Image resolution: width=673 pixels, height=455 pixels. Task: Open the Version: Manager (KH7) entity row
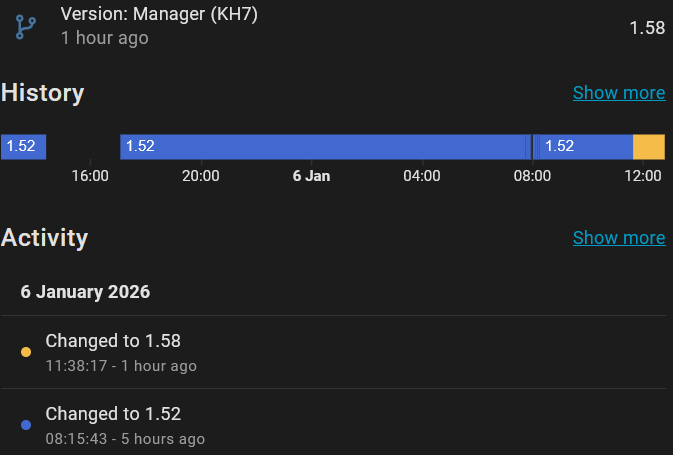point(159,16)
